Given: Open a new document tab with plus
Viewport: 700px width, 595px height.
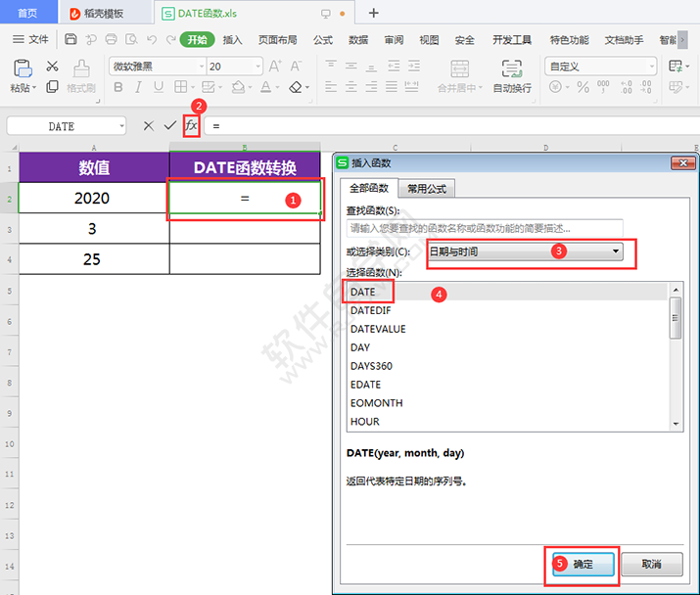Looking at the screenshot, I should pyautogui.click(x=374, y=13).
